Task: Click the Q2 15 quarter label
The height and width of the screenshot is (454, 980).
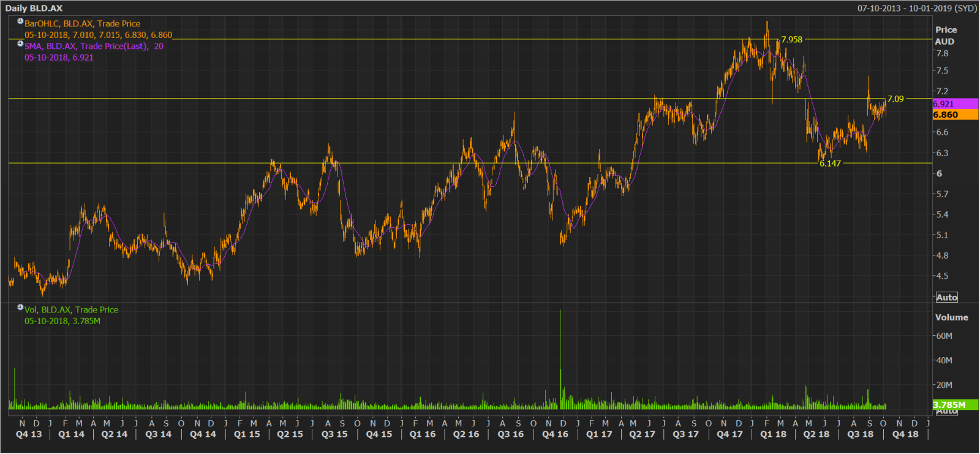Action: [x=290, y=434]
